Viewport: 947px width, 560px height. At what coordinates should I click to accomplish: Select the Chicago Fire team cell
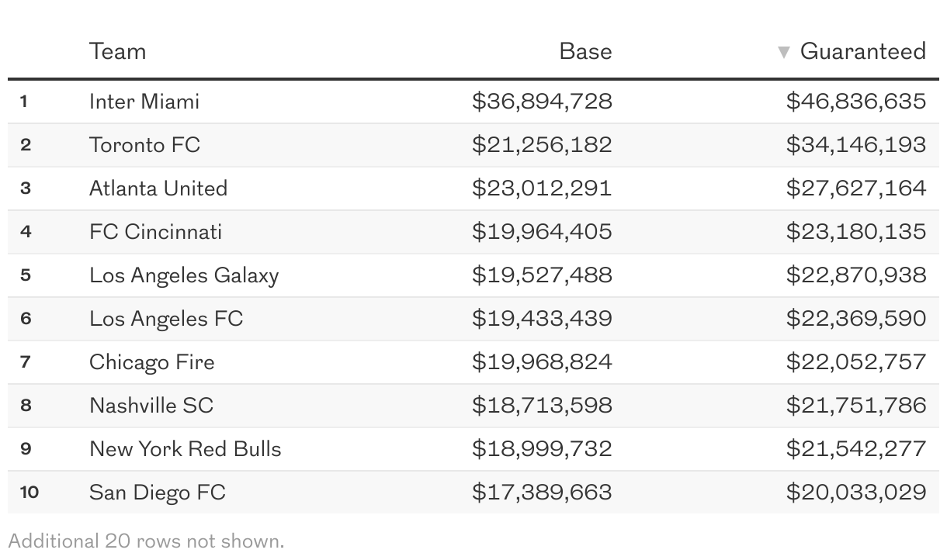click(x=152, y=362)
